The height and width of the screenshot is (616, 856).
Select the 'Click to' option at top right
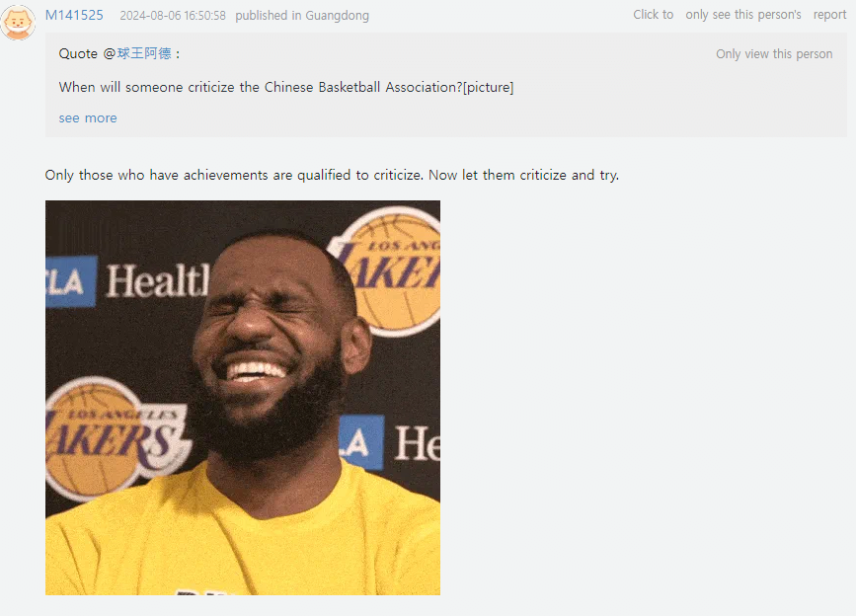(x=653, y=15)
